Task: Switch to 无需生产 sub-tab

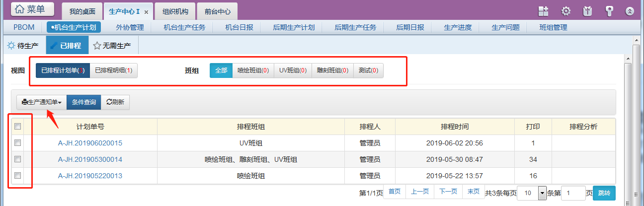Action: click(112, 46)
